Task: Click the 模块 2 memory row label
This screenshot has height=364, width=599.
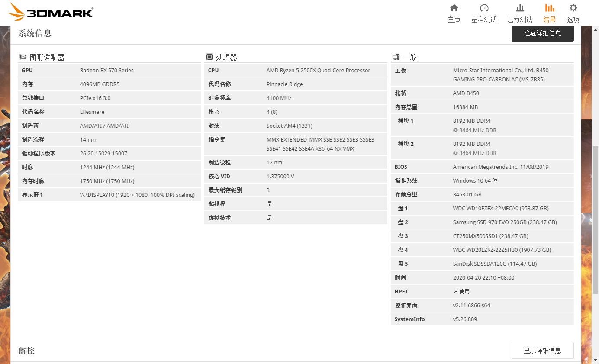Action: [406, 144]
